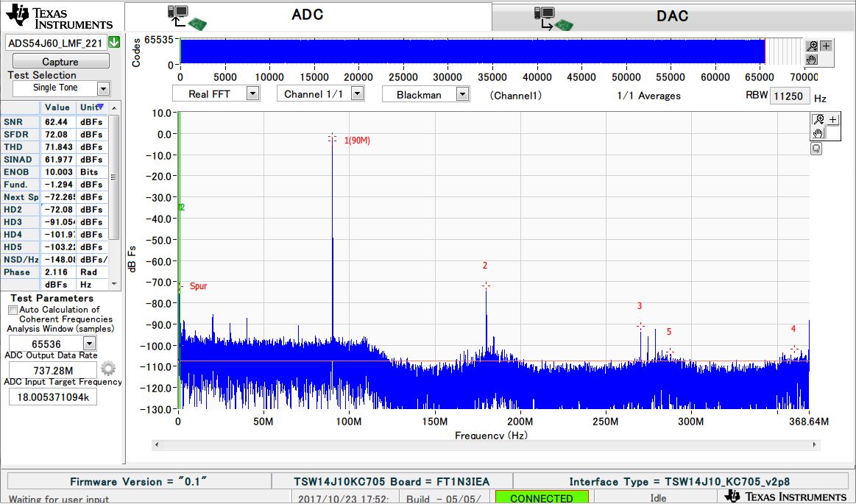The width and height of the screenshot is (856, 504).
Task: Click the green CONNECTED status button
Action: (x=542, y=497)
